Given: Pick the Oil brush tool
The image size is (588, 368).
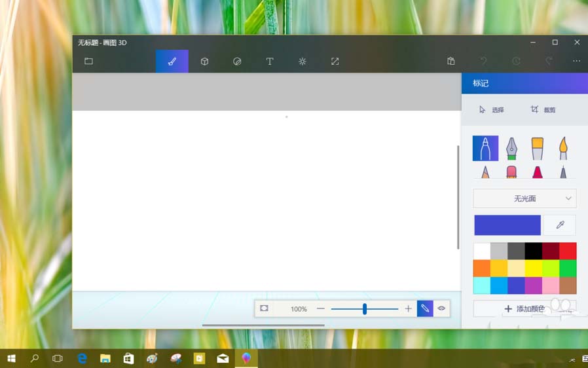Looking at the screenshot, I should [537, 149].
